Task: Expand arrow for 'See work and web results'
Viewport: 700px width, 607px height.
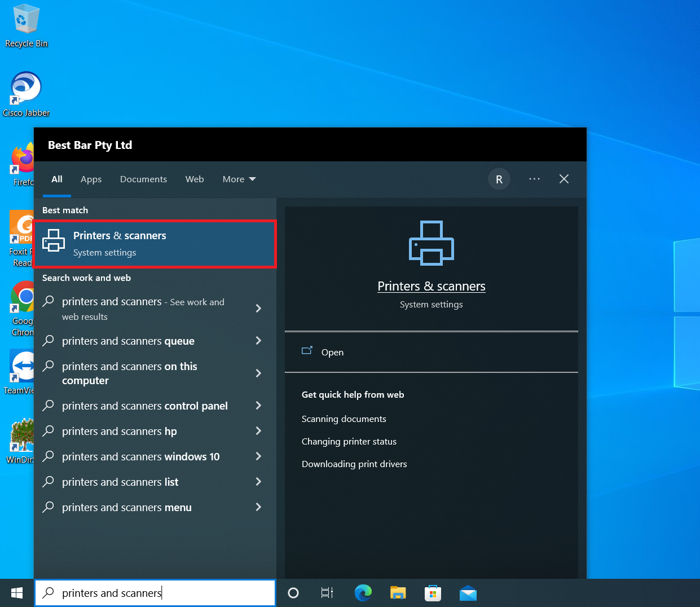Action: pyautogui.click(x=258, y=308)
